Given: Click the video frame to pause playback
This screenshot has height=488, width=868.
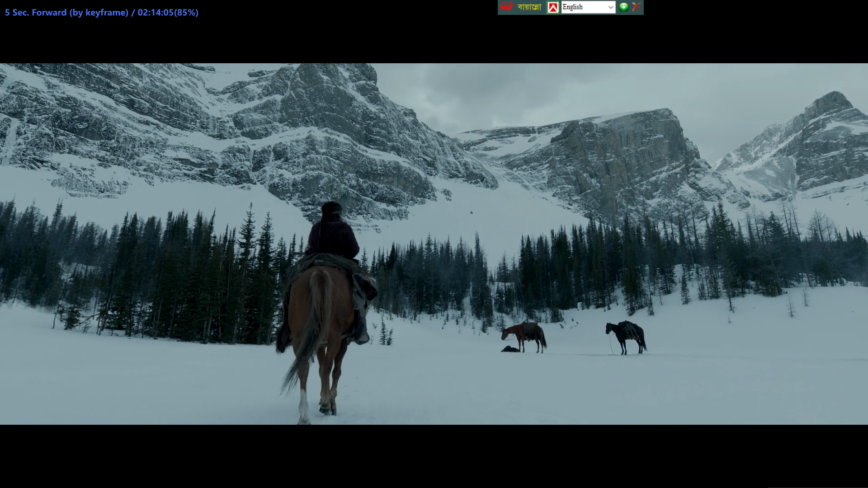Looking at the screenshot, I should [434, 244].
